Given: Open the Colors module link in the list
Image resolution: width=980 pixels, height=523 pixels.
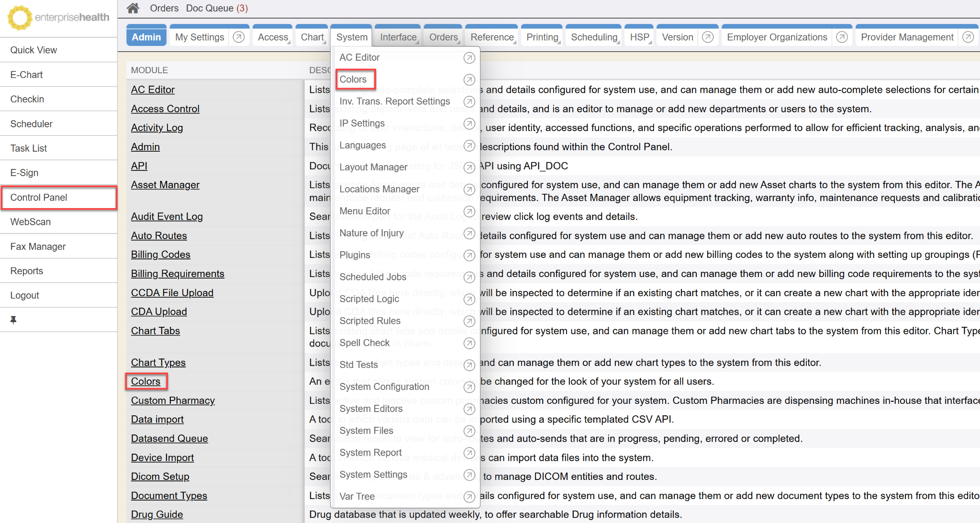Looking at the screenshot, I should tap(145, 381).
